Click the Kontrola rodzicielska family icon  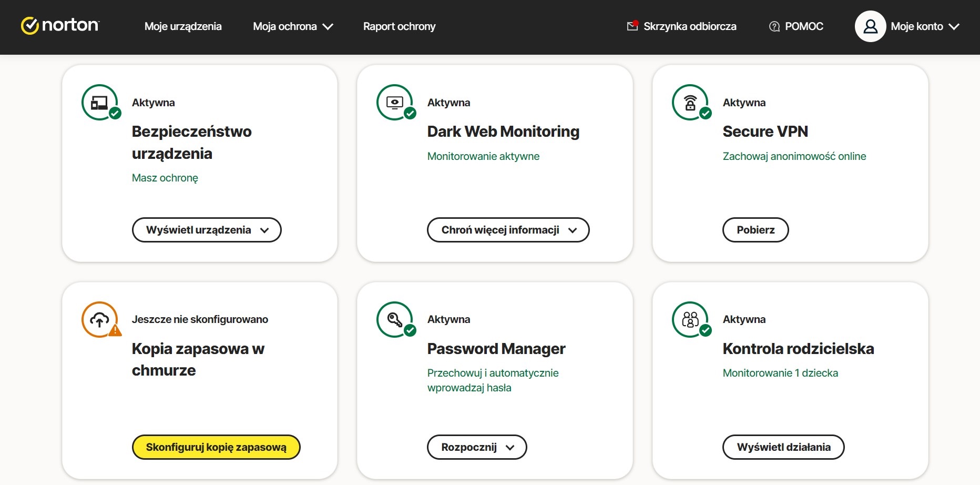pyautogui.click(x=690, y=319)
